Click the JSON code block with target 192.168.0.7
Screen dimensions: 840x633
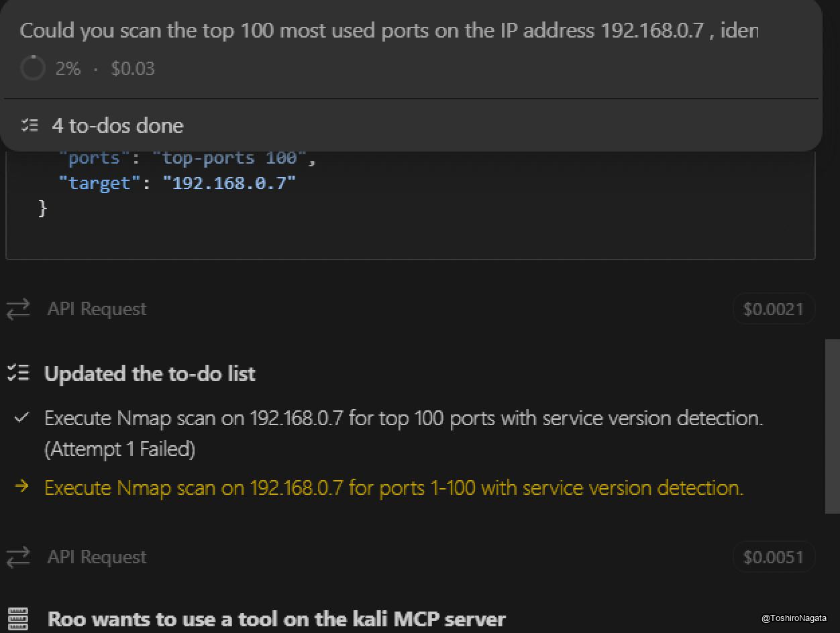pos(409,201)
